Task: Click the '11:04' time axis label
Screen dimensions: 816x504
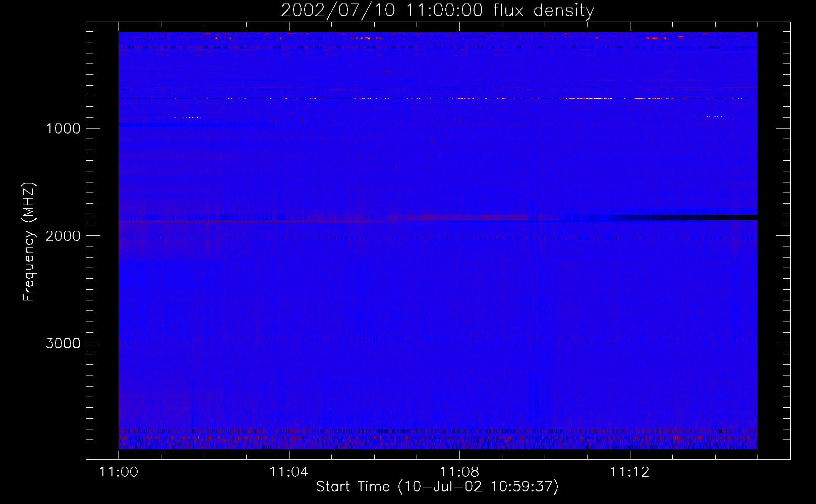Action: (x=289, y=472)
